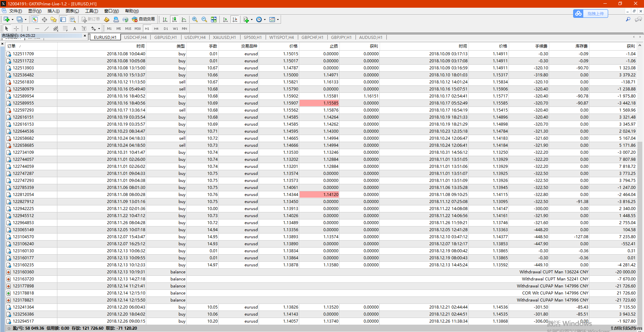Click the 新订单 new order button
The height and width of the screenshot is (332, 644).
click(91, 19)
